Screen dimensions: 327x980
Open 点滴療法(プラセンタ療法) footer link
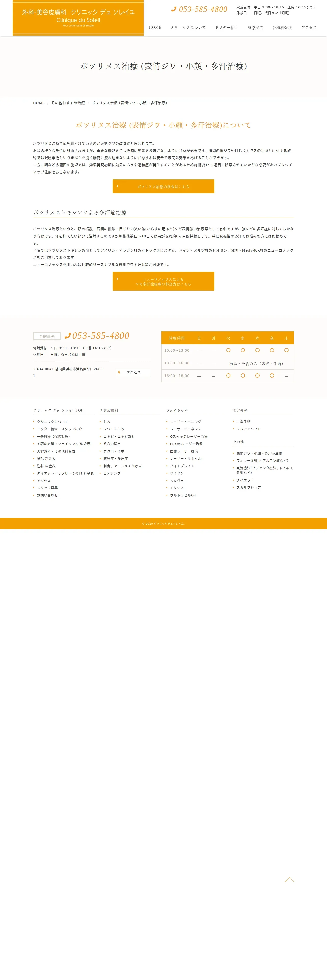point(265,470)
